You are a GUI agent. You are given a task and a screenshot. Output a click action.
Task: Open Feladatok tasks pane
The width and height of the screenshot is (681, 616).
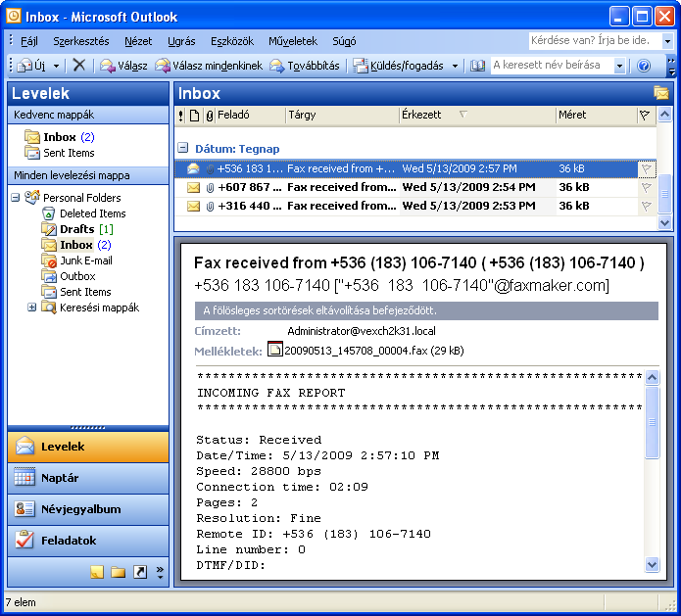[88, 541]
